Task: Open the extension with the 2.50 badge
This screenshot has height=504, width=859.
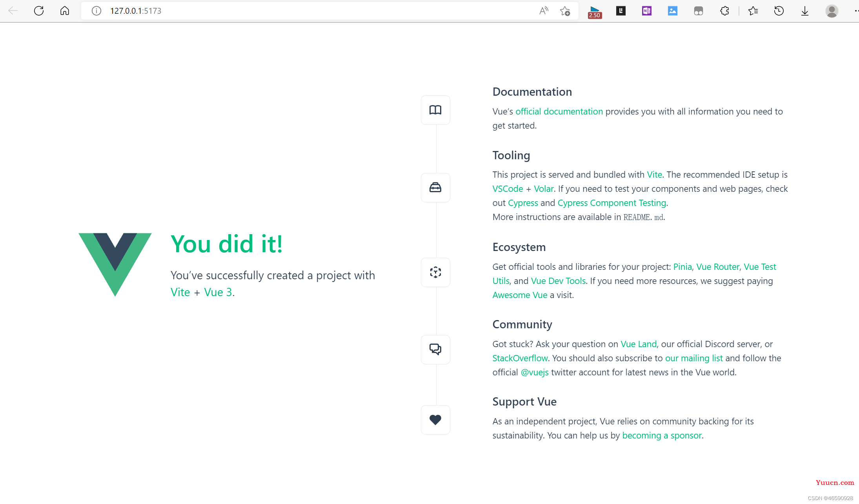Action: pyautogui.click(x=595, y=11)
